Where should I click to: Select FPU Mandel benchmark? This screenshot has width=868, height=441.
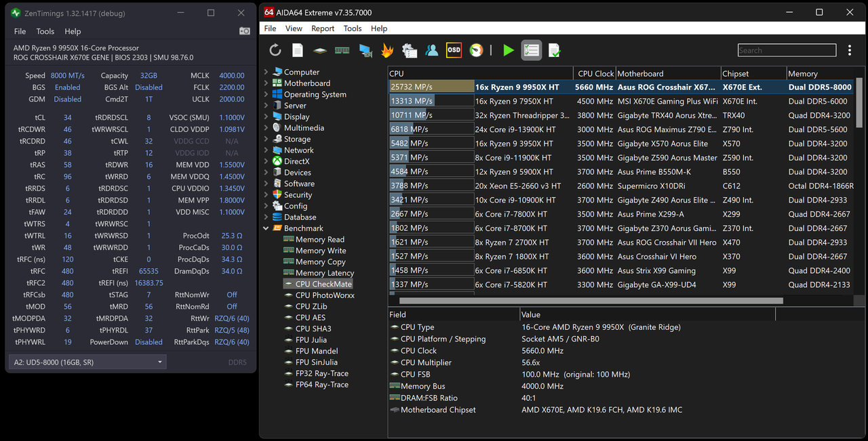coord(317,351)
